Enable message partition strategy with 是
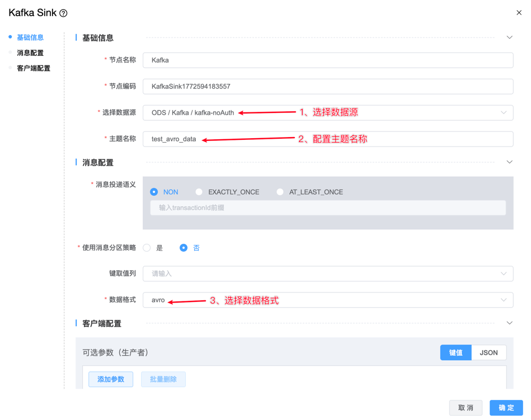The width and height of the screenshot is (531, 420). point(147,248)
